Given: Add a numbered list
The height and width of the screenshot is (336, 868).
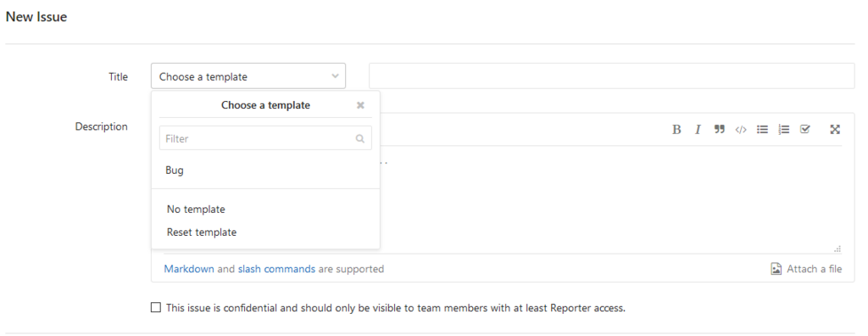Looking at the screenshot, I should tap(784, 129).
